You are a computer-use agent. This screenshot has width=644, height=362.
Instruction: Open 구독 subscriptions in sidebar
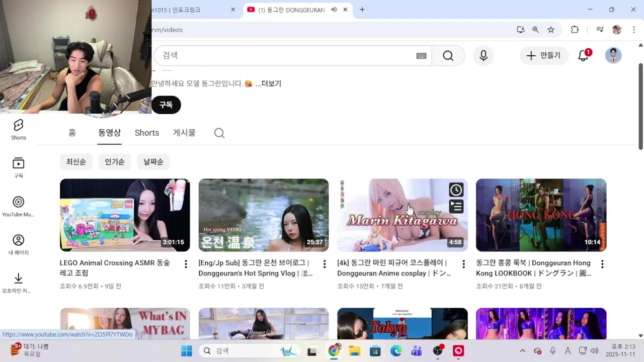tap(19, 168)
